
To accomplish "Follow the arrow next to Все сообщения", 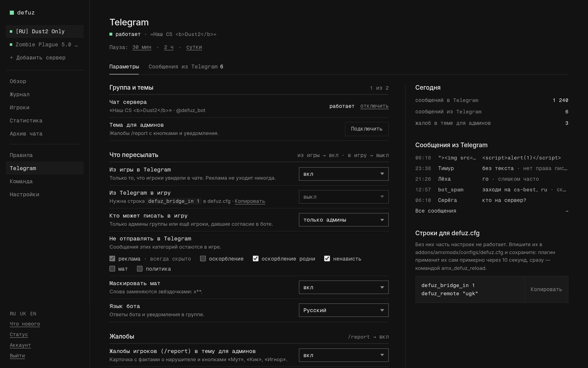I will (566, 211).
